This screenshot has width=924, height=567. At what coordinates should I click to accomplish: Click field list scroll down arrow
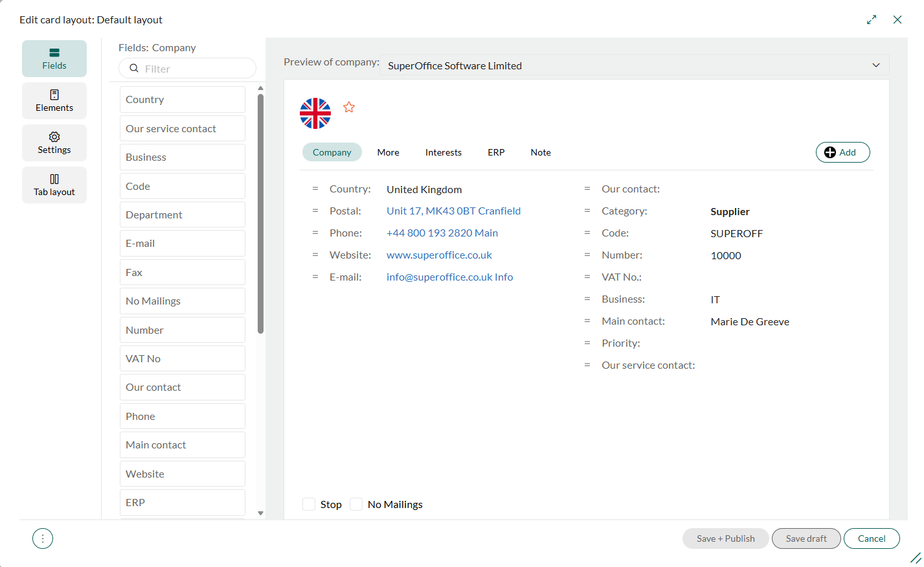click(260, 513)
